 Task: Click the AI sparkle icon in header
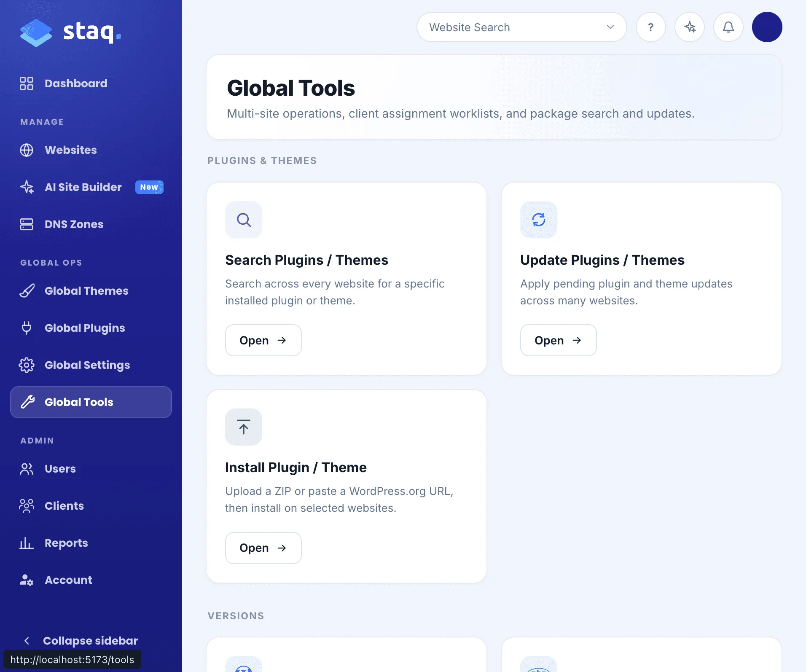pyautogui.click(x=690, y=27)
